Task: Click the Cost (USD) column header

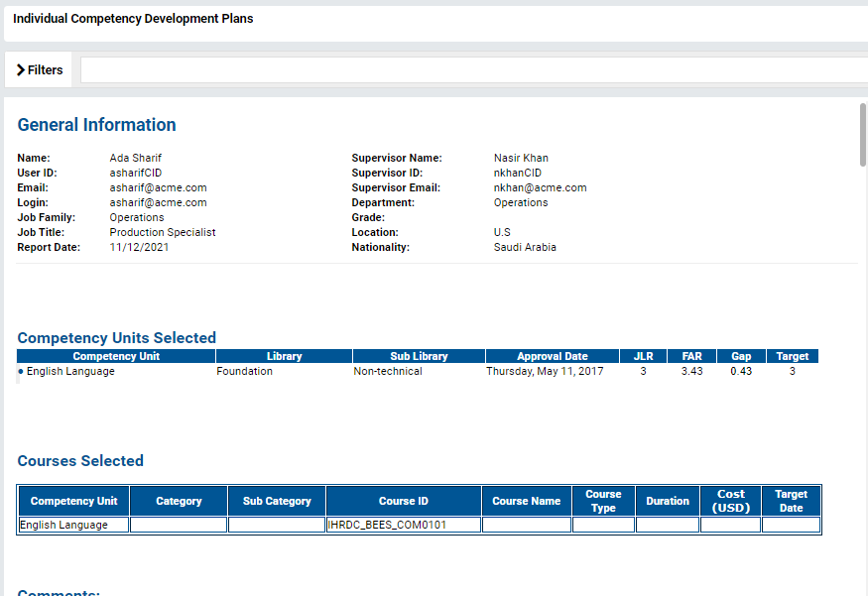Action: pos(731,501)
